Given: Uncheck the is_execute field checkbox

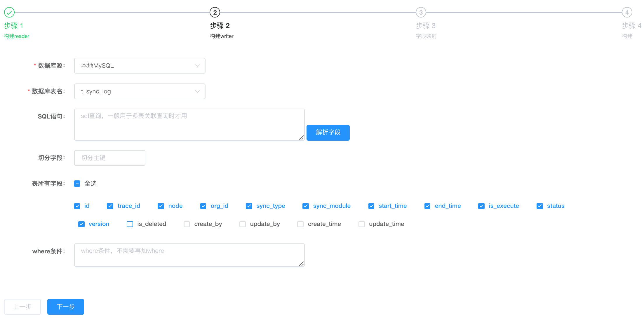Looking at the screenshot, I should [x=481, y=206].
